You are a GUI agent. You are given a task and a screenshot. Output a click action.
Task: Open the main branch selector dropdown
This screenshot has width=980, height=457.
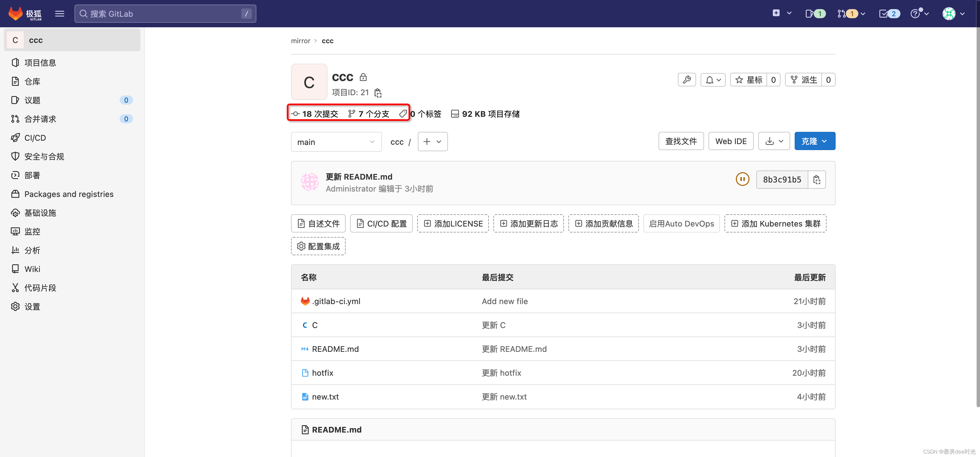(x=336, y=142)
